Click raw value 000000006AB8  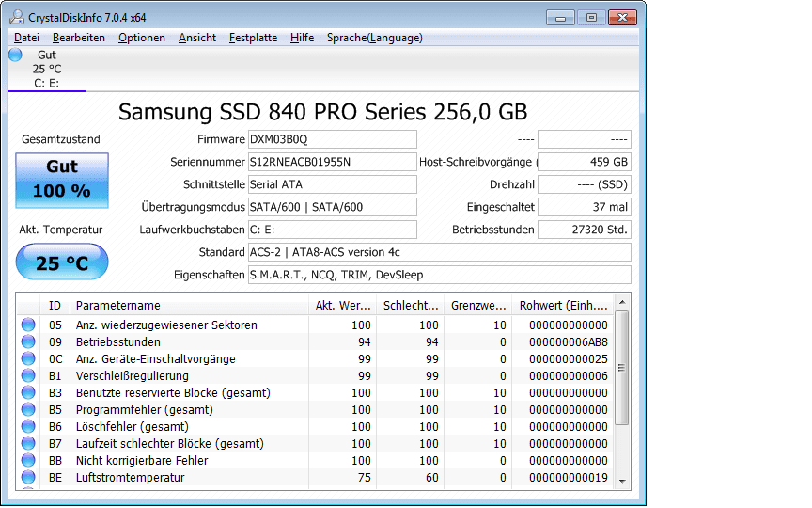569,342
